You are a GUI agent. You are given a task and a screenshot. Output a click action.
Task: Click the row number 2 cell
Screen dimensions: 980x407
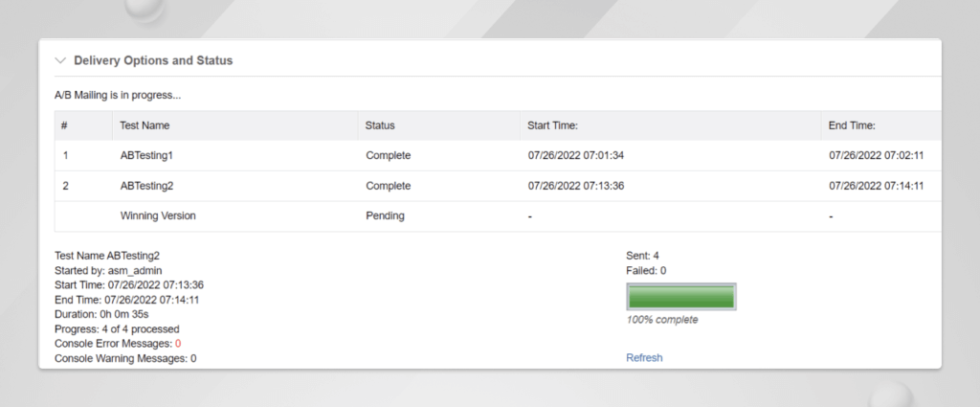pyautogui.click(x=65, y=186)
